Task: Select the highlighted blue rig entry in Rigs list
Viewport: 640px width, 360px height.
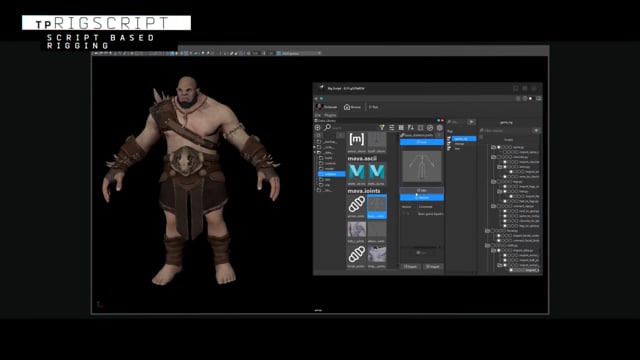Action: [x=464, y=139]
